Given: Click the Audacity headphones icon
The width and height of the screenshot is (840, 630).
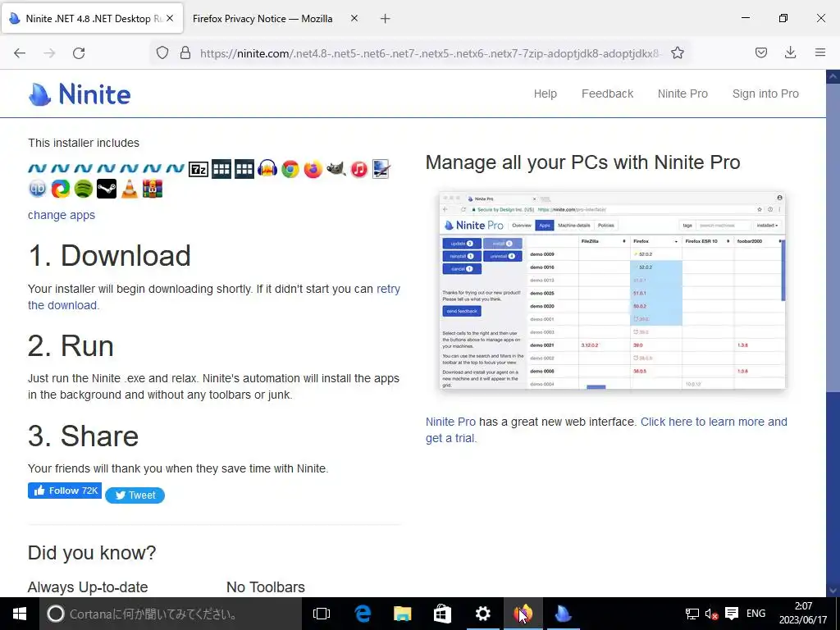Looking at the screenshot, I should 267,169.
